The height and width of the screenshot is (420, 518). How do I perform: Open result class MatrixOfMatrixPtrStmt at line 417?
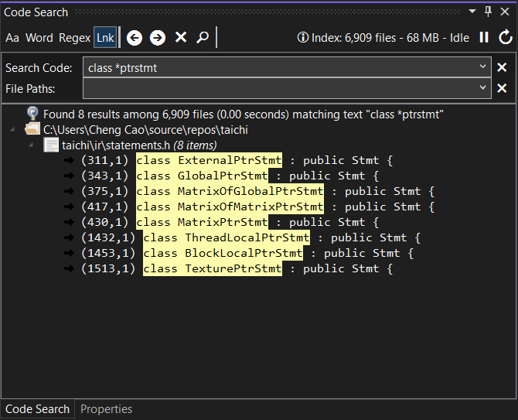click(x=257, y=207)
